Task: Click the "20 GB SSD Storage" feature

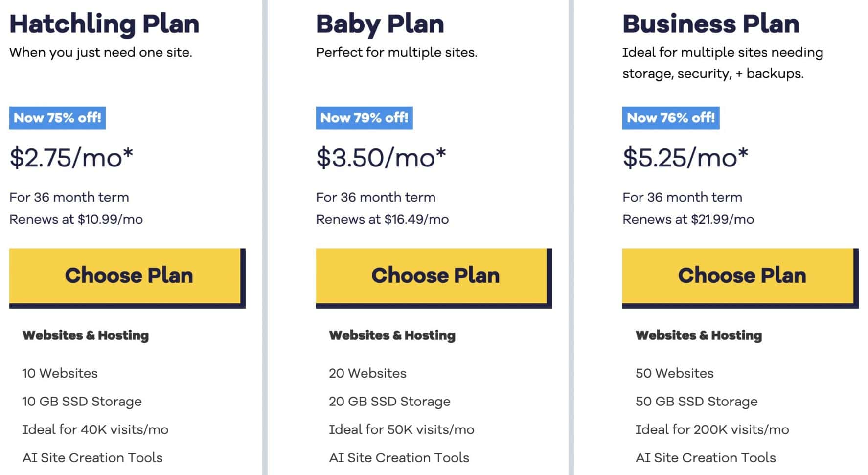Action: [x=389, y=402]
